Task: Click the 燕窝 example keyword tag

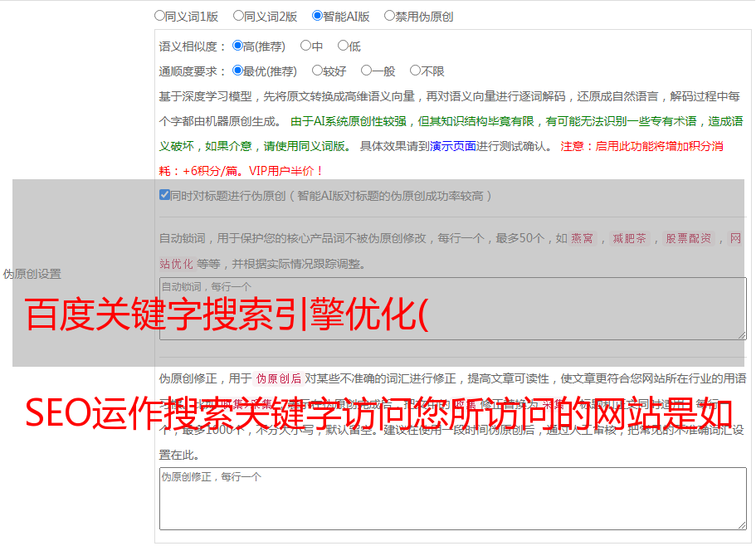Action: point(582,238)
